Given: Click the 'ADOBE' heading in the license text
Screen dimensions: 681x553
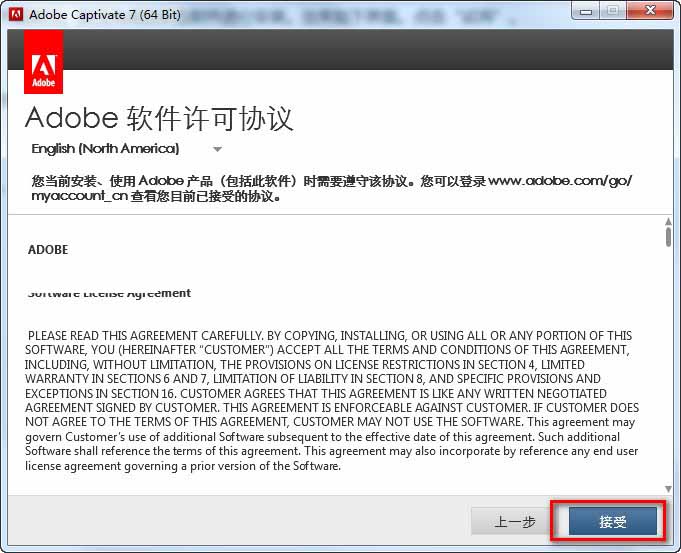Looking at the screenshot, I should (48, 250).
